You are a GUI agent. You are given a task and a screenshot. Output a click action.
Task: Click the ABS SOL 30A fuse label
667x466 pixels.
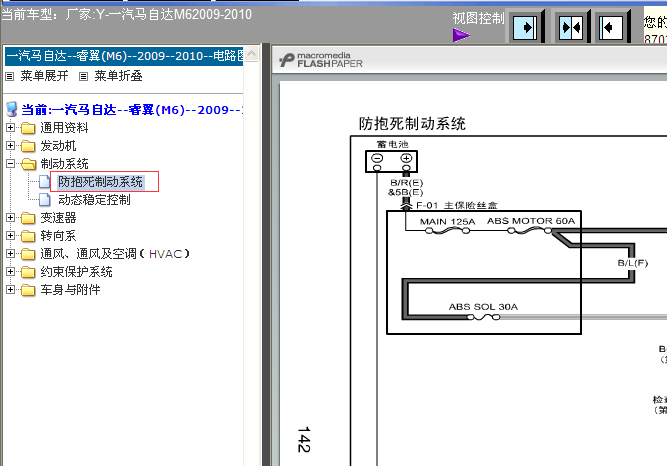coord(483,307)
